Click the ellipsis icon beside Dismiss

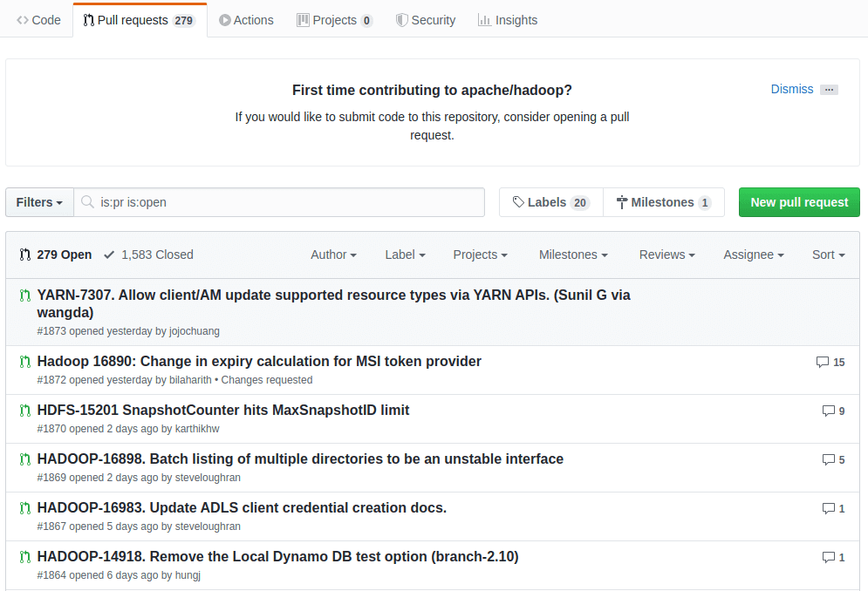click(x=829, y=89)
